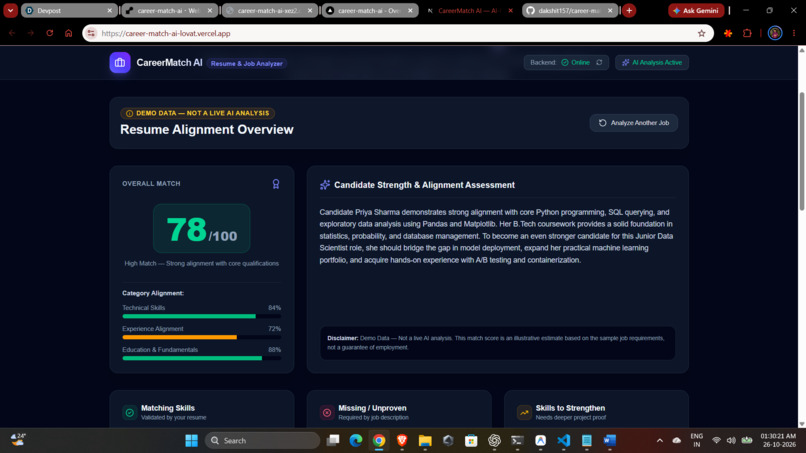Click the address bar URL field
Image resolution: width=806 pixels, height=453 pixels.
click(x=396, y=33)
